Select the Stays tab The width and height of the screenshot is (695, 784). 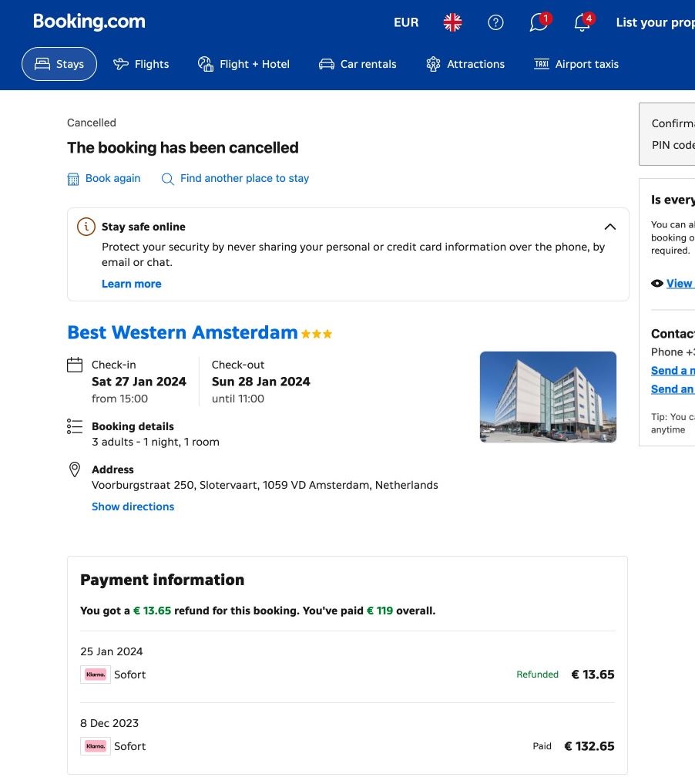coord(59,64)
